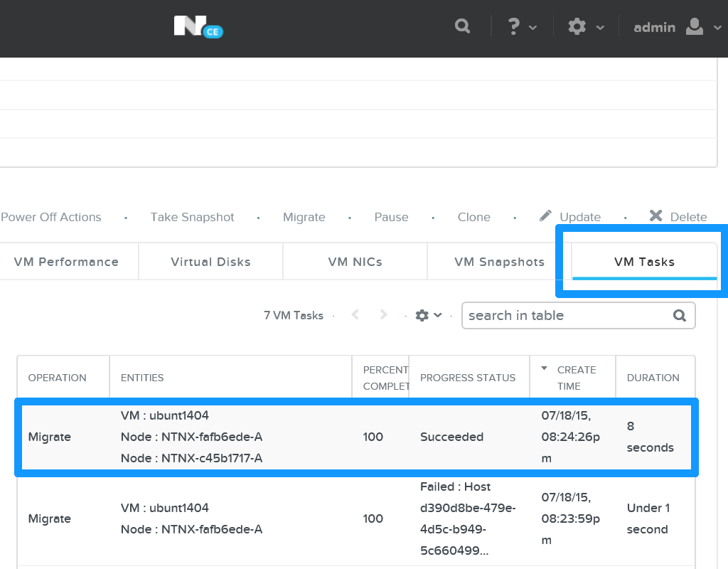Click the settings gear in the top bar
The width and height of the screenshot is (728, 569).
pyautogui.click(x=577, y=26)
